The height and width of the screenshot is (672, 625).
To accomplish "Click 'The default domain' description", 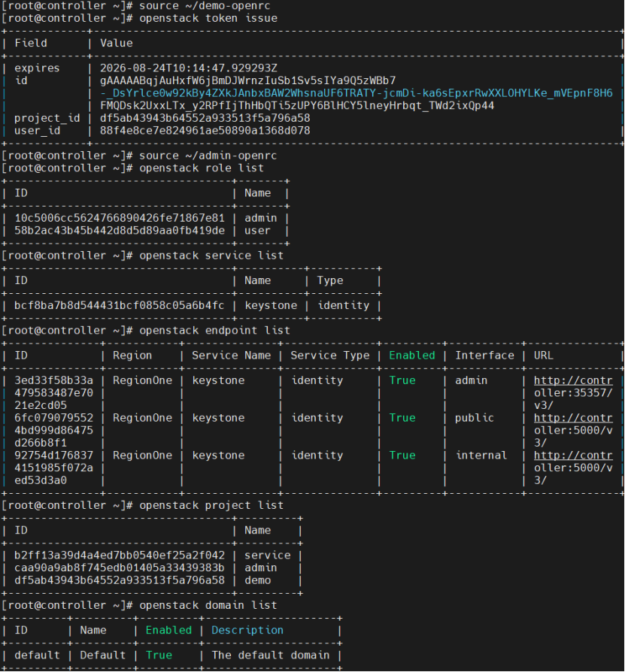I will 271,655.
